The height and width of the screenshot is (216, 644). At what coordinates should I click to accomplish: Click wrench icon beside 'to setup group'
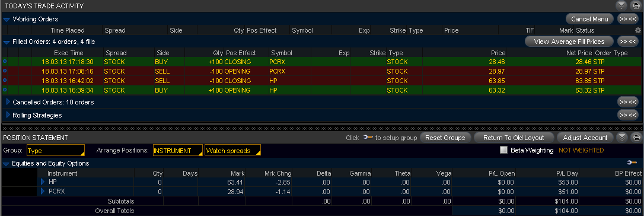368,138
